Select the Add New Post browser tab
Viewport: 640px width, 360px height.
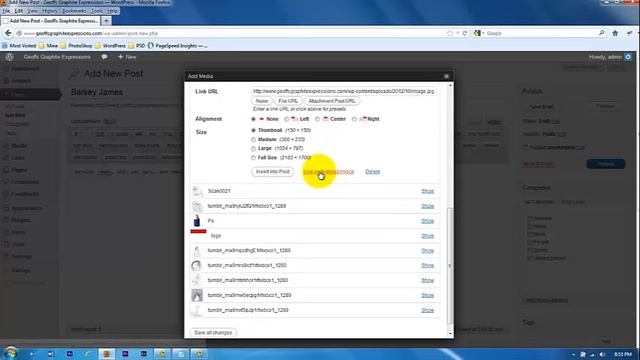pyautogui.click(x=51, y=20)
